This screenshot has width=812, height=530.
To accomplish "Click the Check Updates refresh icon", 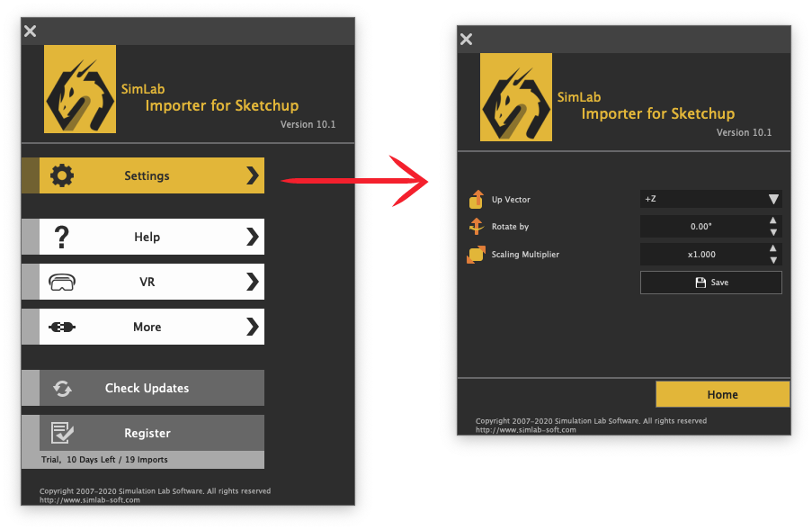I will (x=62, y=389).
